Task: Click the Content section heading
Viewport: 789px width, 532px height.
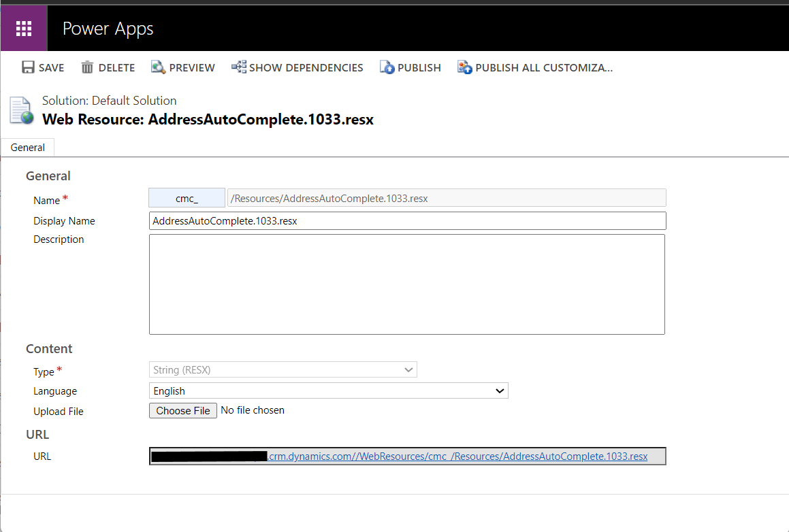Action: tap(49, 348)
